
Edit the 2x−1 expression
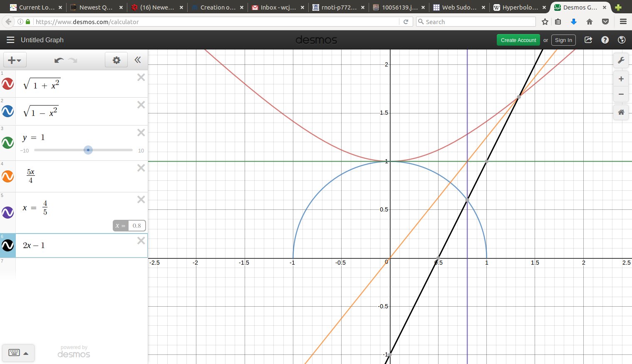(x=34, y=245)
